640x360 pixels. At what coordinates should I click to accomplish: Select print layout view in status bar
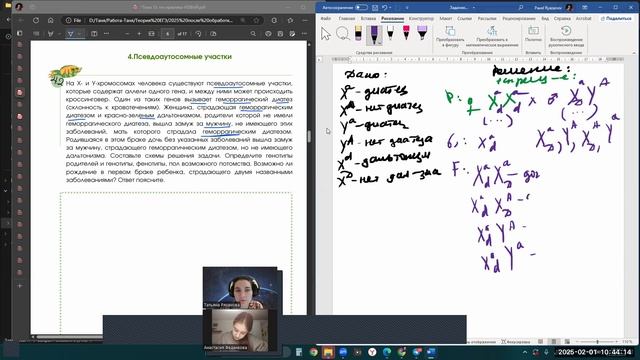[553, 341]
